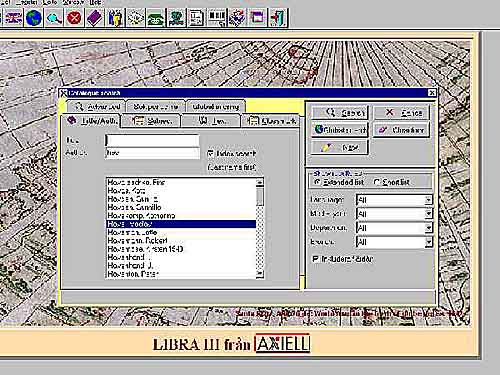This screenshot has height=375, width=500.
Task: Click the Title input field
Action: tap(152, 140)
